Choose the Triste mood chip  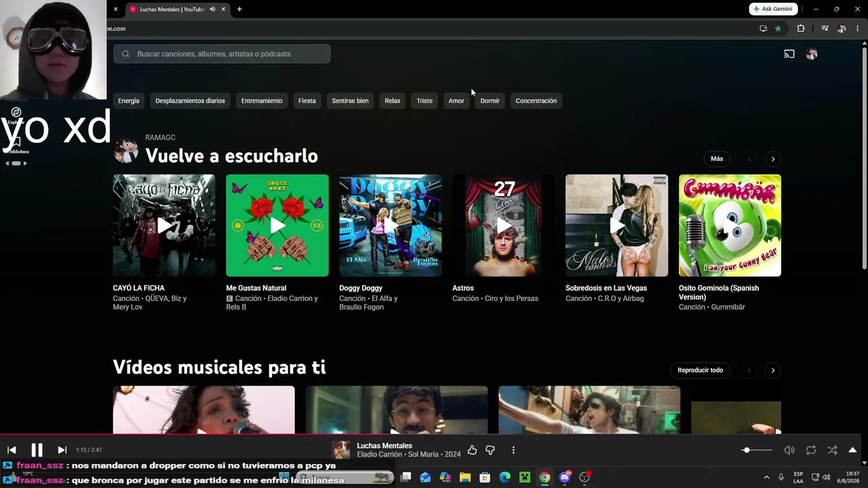pos(425,101)
